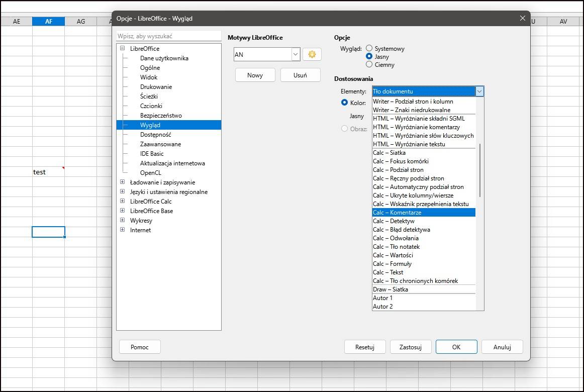The image size is (584, 392).
Task: Select column AG header in spreadsheet
Action: pos(81,21)
